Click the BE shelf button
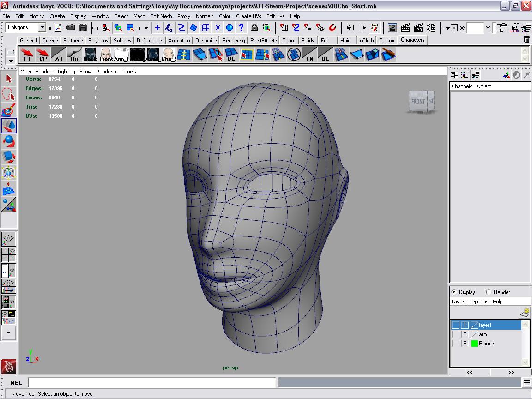The height and width of the screenshot is (399, 532). (325, 54)
